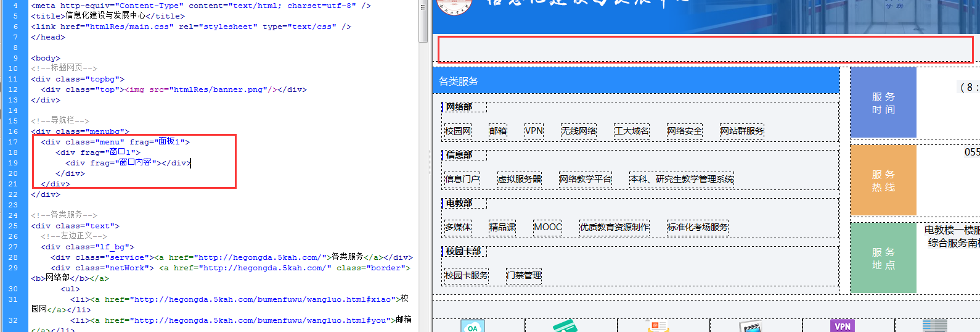Click the green card icon
The width and height of the screenshot is (980, 332).
565,326
